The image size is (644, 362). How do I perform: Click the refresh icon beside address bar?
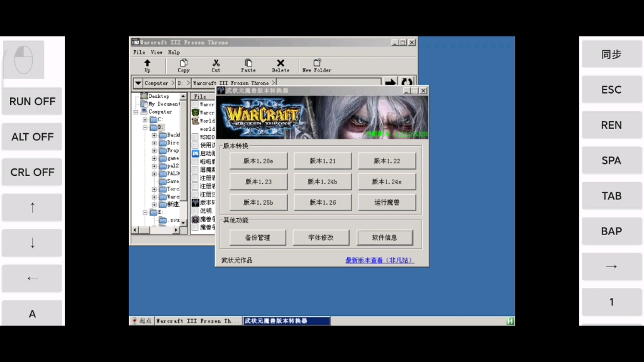[x=407, y=82]
